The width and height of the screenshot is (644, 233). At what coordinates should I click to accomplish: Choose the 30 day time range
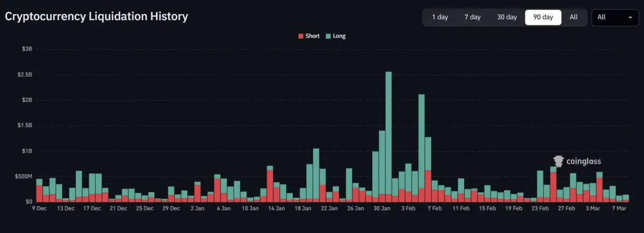[x=507, y=17]
